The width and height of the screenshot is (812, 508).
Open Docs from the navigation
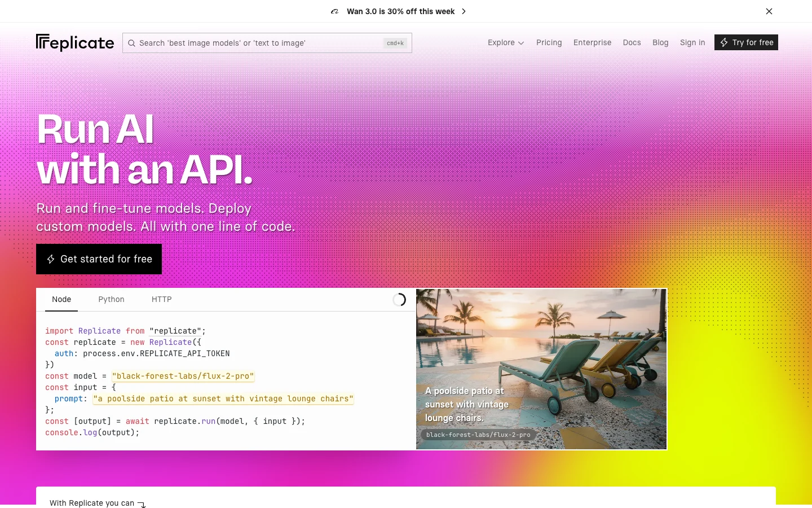click(x=632, y=42)
